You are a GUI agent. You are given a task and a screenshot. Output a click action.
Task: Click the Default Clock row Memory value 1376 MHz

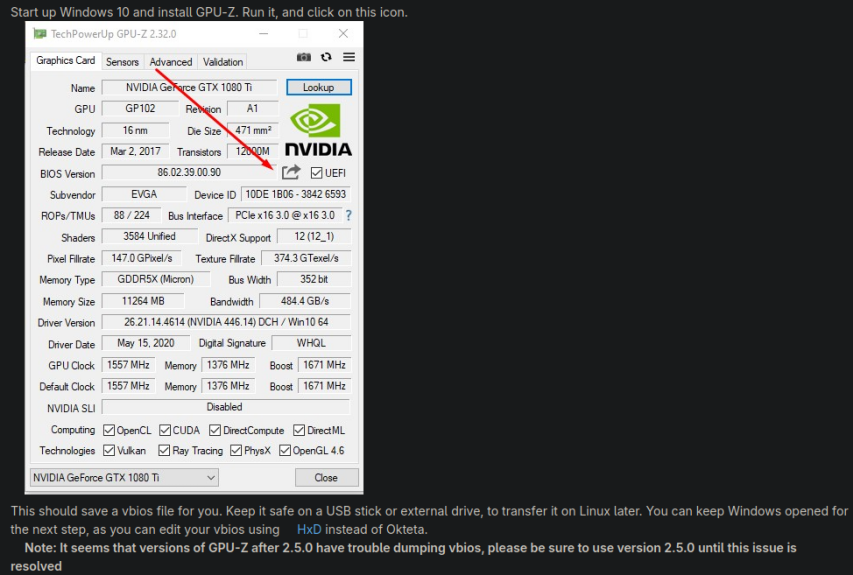pos(228,386)
